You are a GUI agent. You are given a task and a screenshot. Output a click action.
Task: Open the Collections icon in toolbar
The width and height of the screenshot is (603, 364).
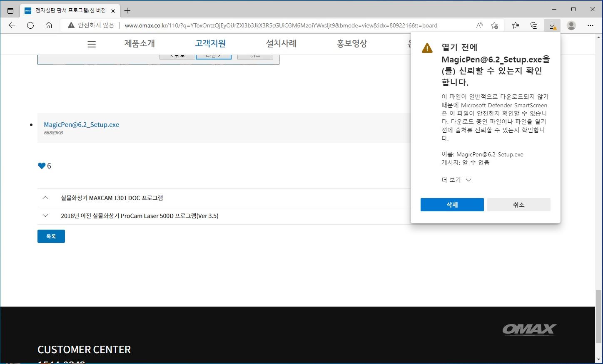pos(534,25)
